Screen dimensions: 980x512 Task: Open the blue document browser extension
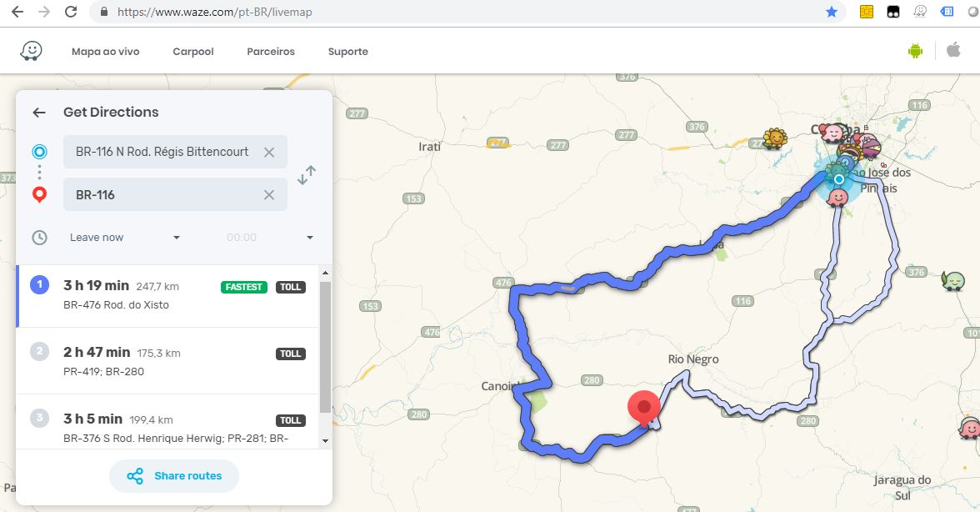pyautogui.click(x=947, y=11)
